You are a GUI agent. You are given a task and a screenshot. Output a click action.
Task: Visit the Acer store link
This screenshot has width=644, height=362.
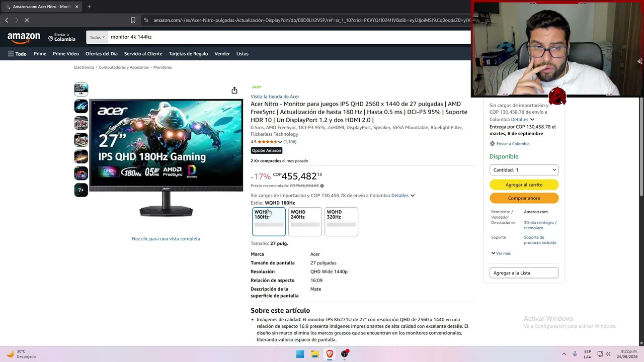(275, 97)
